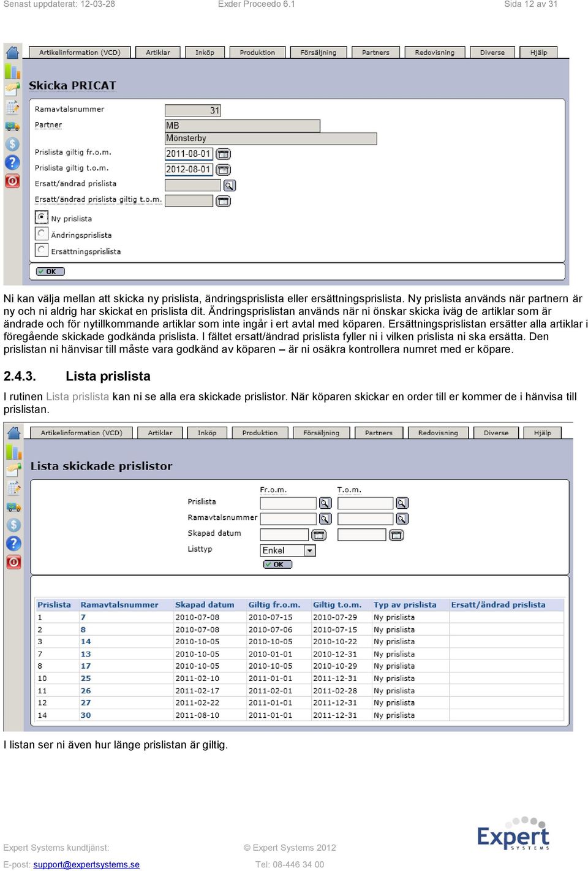Open Försäljning menu in Skicka PRICAT screen
Image resolution: width=588 pixels, height=871 pixels.
pyautogui.click(x=318, y=53)
